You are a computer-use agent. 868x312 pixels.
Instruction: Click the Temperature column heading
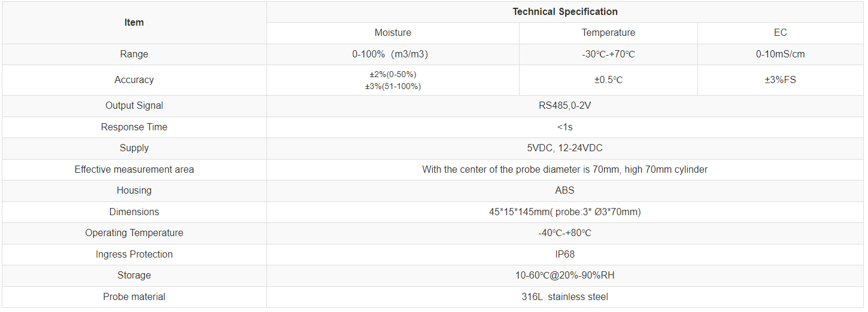(x=608, y=33)
